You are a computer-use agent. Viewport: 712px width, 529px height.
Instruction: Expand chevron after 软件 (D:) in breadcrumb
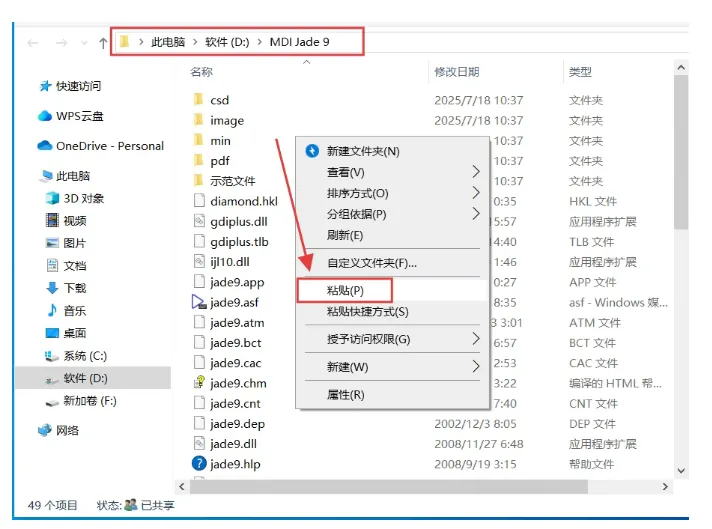coord(260,42)
